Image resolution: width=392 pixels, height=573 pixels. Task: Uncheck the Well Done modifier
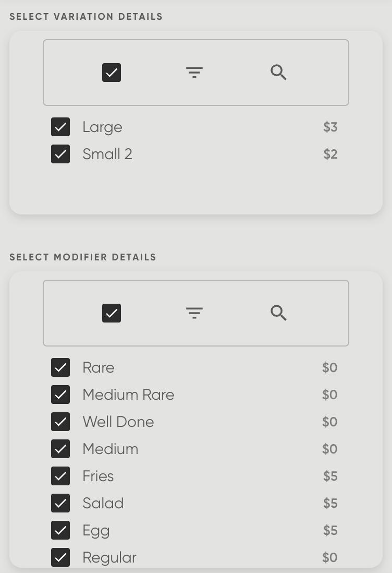coord(60,422)
